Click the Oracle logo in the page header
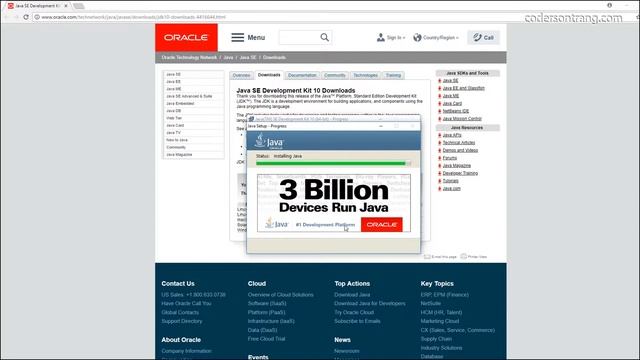The height and width of the screenshot is (360, 640). [x=186, y=38]
